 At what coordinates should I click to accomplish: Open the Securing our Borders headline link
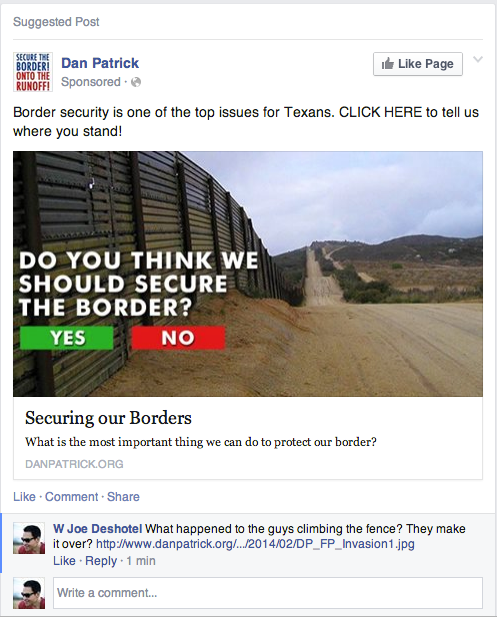click(108, 418)
